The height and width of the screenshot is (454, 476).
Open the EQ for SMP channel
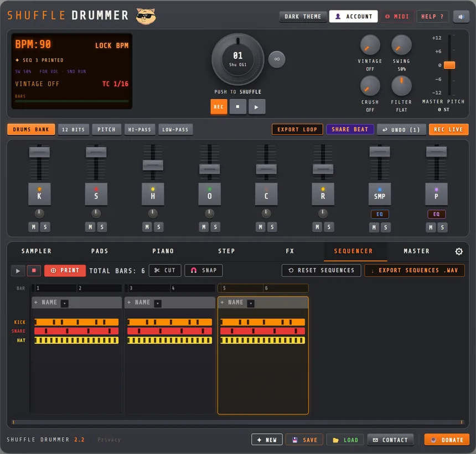click(380, 214)
